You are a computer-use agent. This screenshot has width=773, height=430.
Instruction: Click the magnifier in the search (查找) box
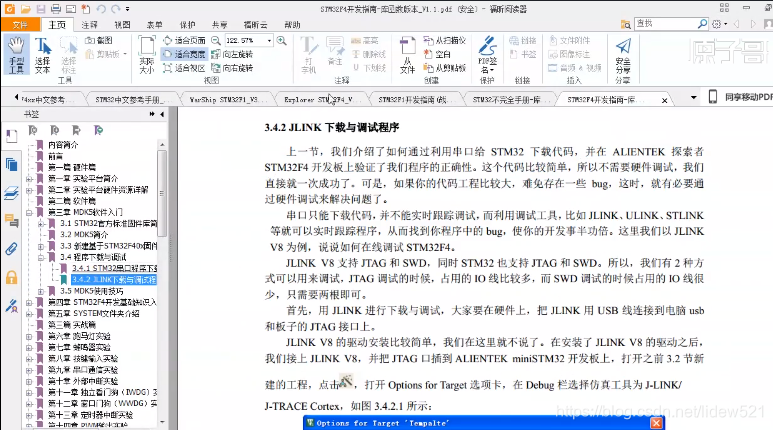[x=703, y=23]
